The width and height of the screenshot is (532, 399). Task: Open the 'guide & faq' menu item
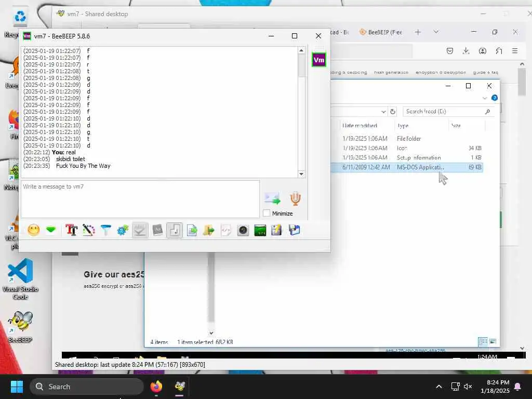coord(486,73)
